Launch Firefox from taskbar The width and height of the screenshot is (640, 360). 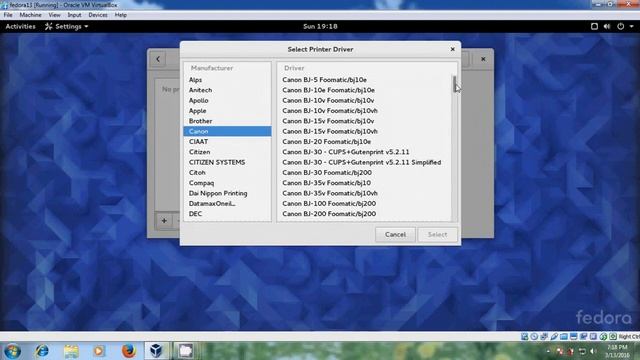128,351
